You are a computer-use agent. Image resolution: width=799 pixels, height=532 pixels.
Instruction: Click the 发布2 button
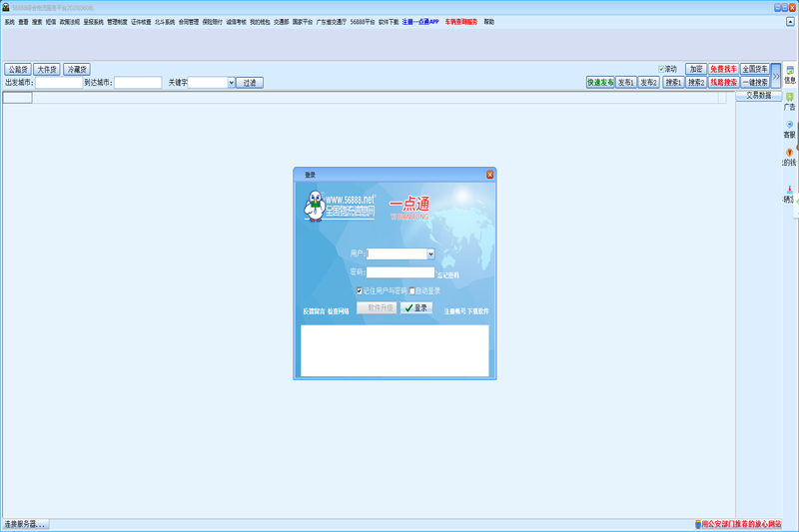pyautogui.click(x=648, y=82)
